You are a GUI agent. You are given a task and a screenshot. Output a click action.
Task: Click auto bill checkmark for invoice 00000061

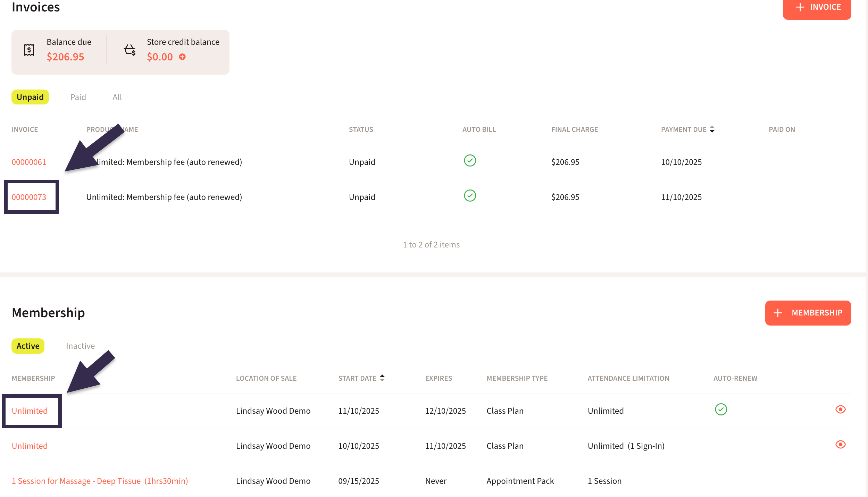(x=470, y=161)
